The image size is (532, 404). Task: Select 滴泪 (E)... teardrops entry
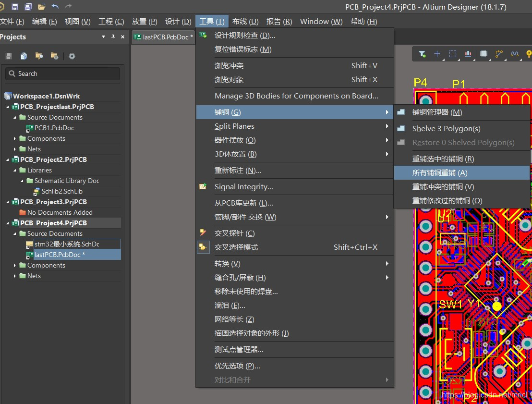coord(294,306)
